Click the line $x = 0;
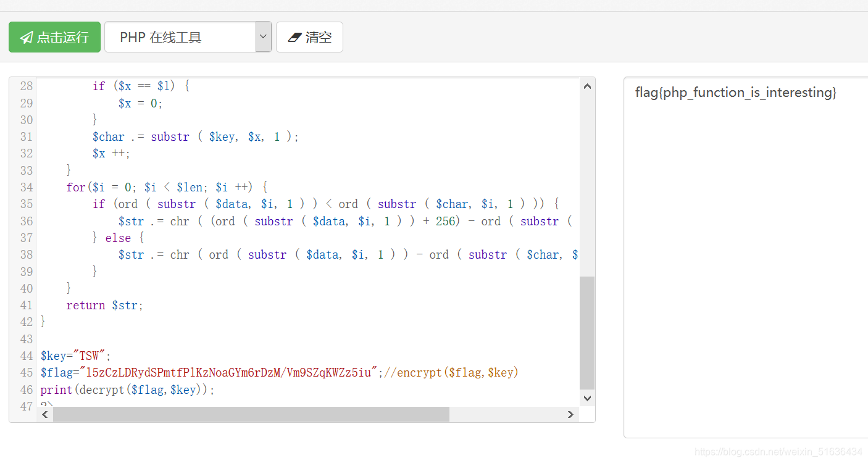Screen dimensions: 868x463 (141, 103)
